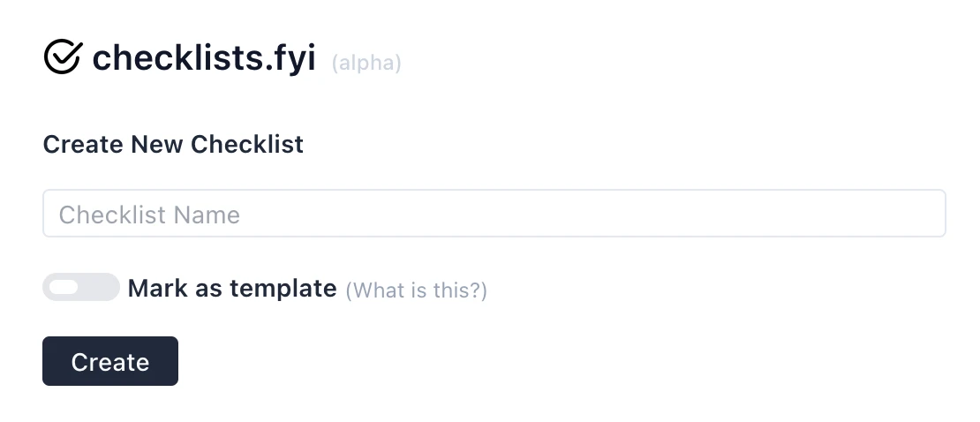Click the checklists.fyi logo checkmark to go home
Image resolution: width=980 pixels, height=422 pixels.
point(63,58)
